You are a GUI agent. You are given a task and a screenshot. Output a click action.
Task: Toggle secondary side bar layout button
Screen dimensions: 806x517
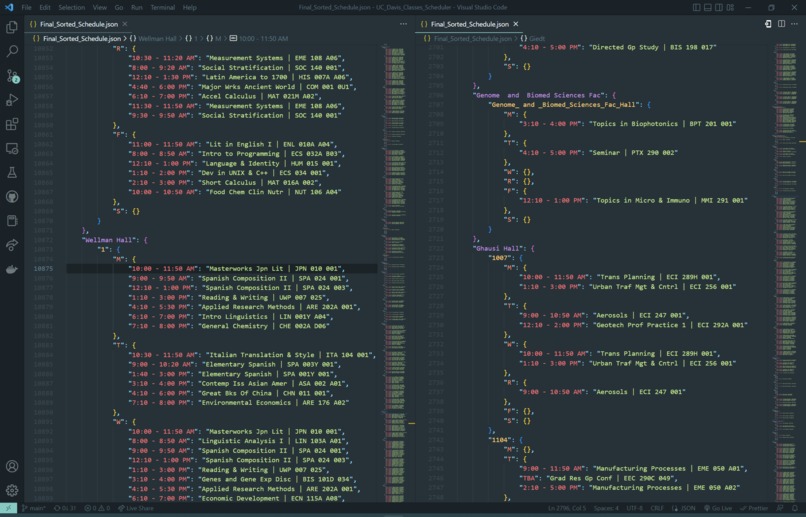tap(719, 7)
